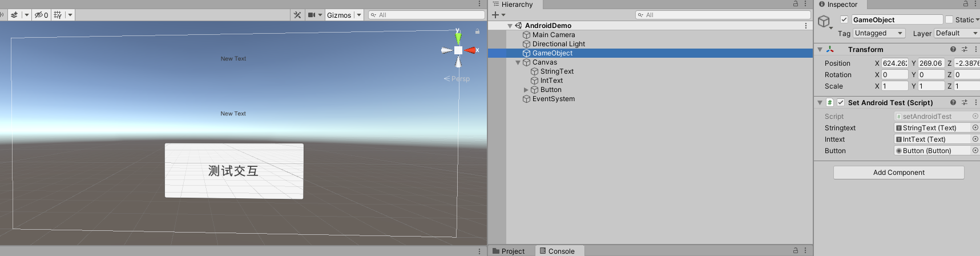Toggle GameObject active checkbox

pyautogui.click(x=844, y=19)
